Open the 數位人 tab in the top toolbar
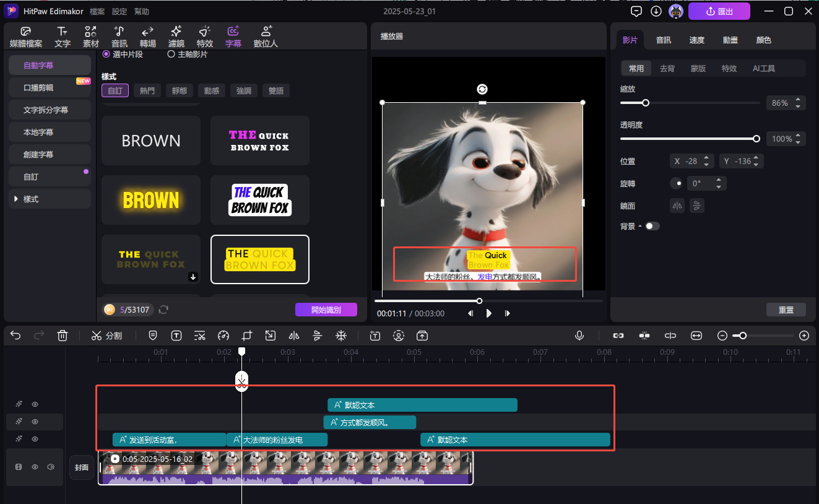Screen dimensions: 819x504 [266, 37]
